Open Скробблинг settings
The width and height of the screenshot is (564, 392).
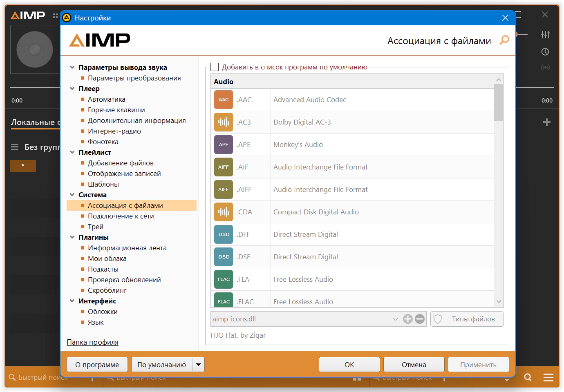click(107, 290)
